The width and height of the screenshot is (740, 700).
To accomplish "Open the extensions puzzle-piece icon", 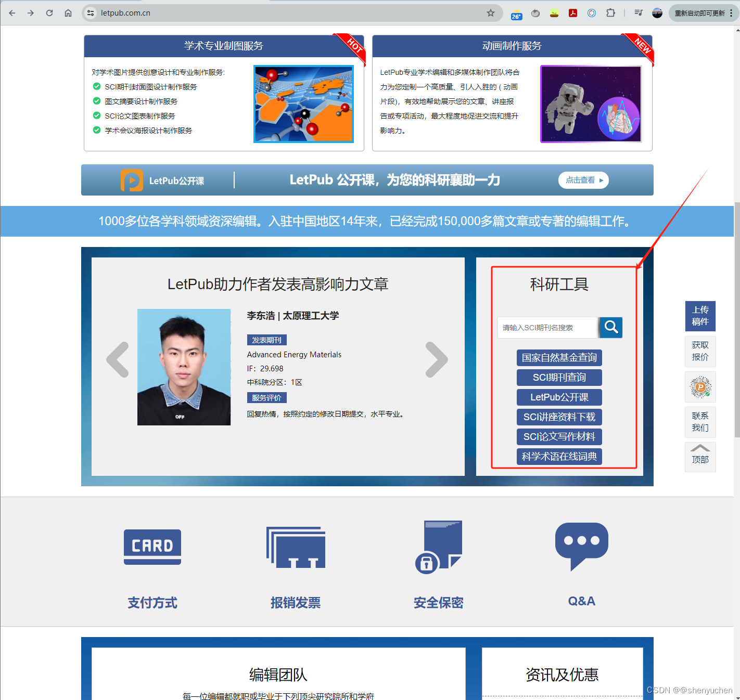I will pyautogui.click(x=610, y=13).
